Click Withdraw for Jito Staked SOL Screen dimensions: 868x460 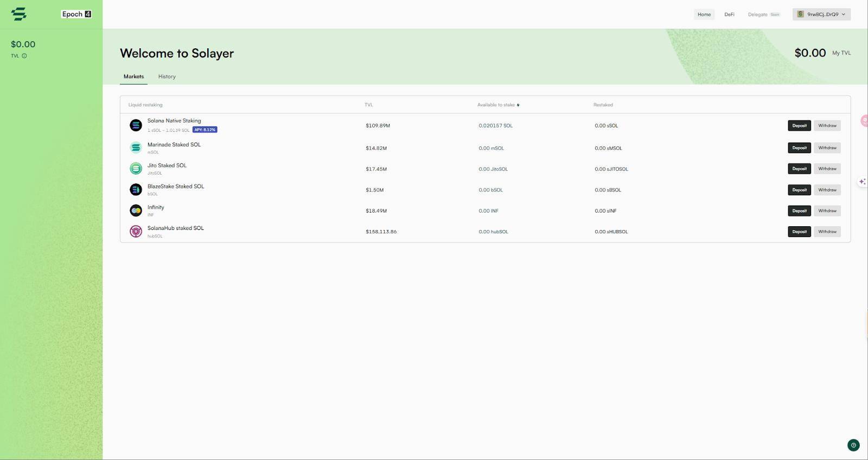click(x=827, y=169)
